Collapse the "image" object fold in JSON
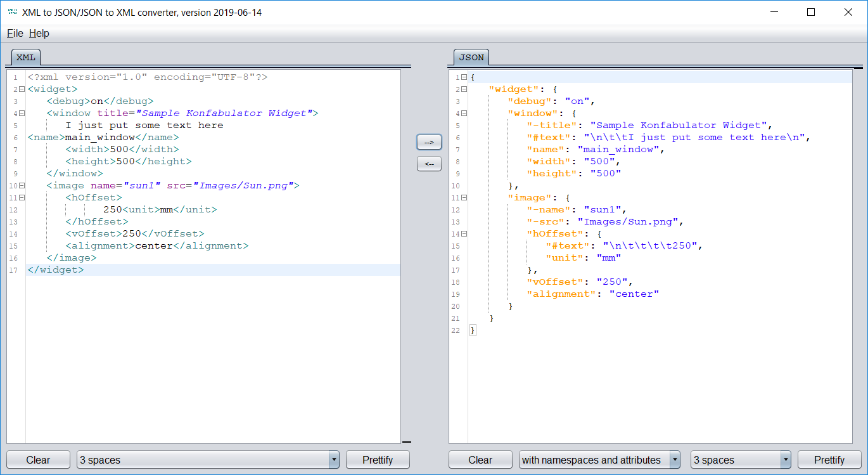This screenshot has width=868, height=475. [464, 198]
